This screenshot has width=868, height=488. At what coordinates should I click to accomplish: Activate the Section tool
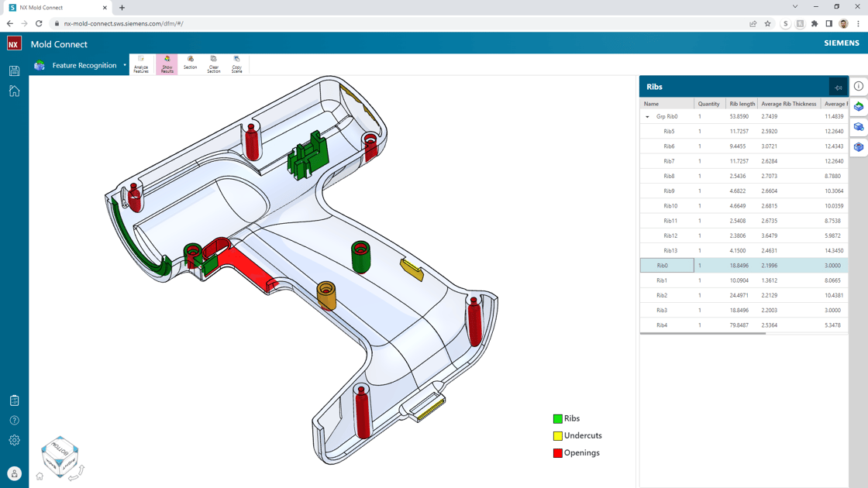click(190, 64)
